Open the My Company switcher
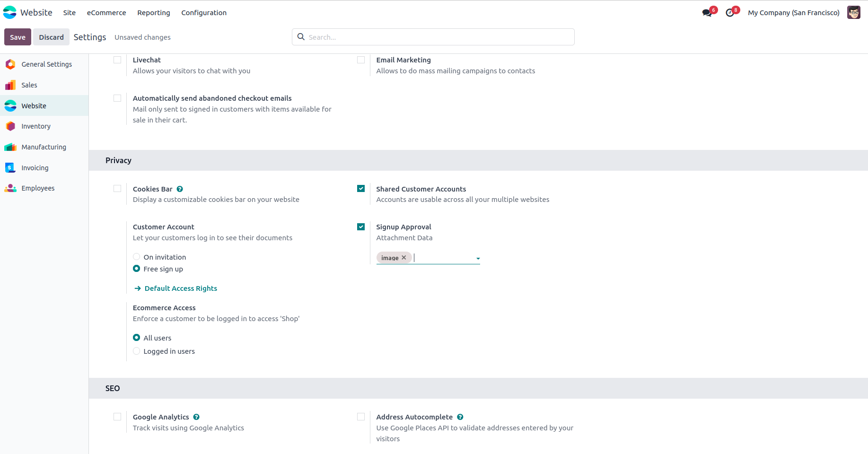This screenshot has height=454, width=868. (793, 13)
